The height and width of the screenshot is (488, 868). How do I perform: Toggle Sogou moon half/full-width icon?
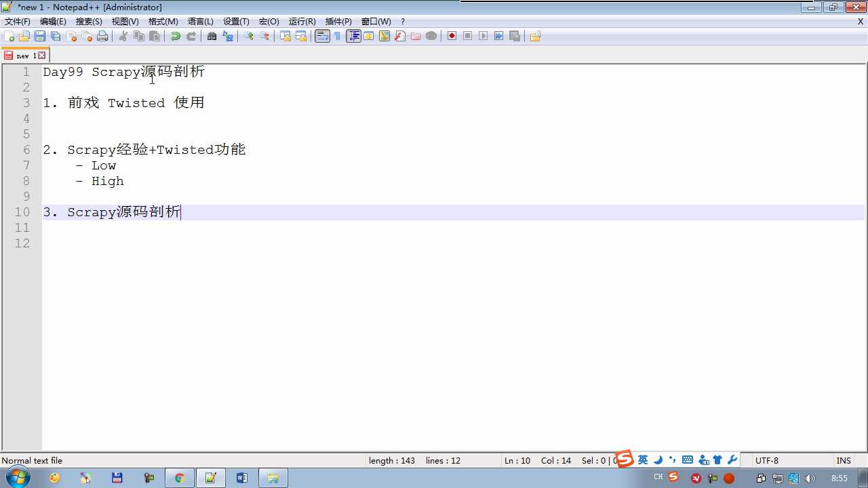point(658,460)
